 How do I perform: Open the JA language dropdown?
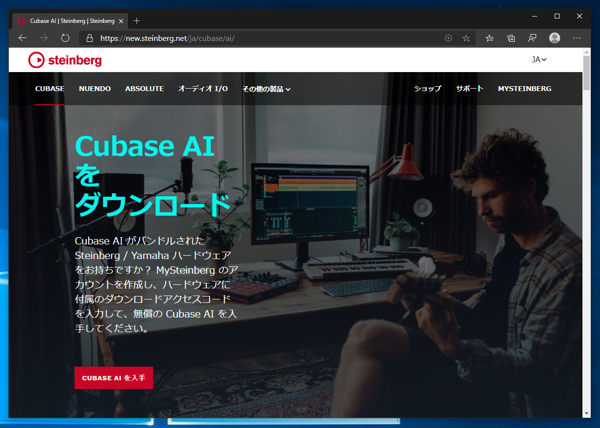coord(539,60)
